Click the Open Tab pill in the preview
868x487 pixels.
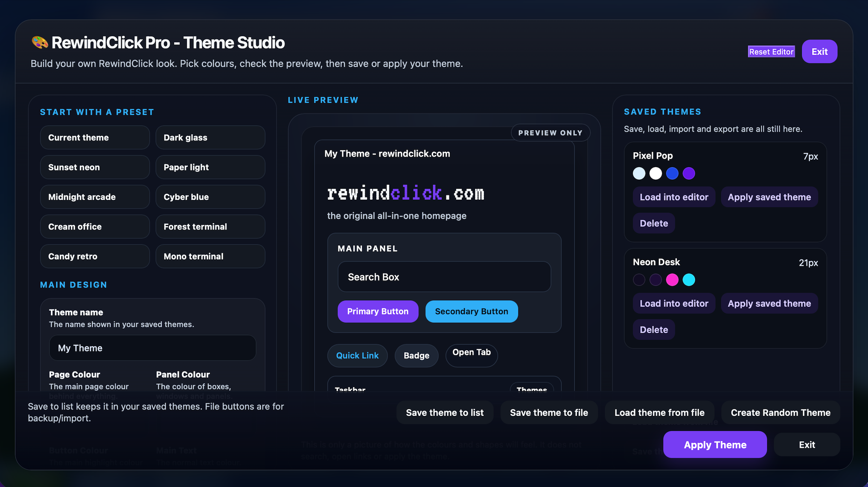[x=472, y=356]
